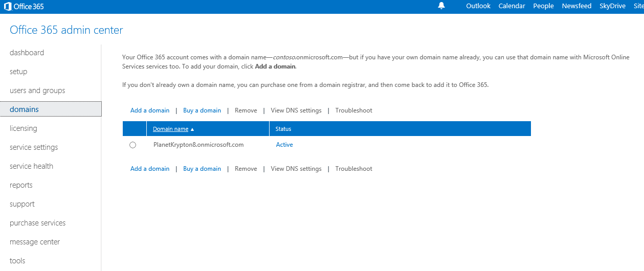Screen dimensions: 644x271
Task: Open People in top navigation
Action: click(x=543, y=6)
